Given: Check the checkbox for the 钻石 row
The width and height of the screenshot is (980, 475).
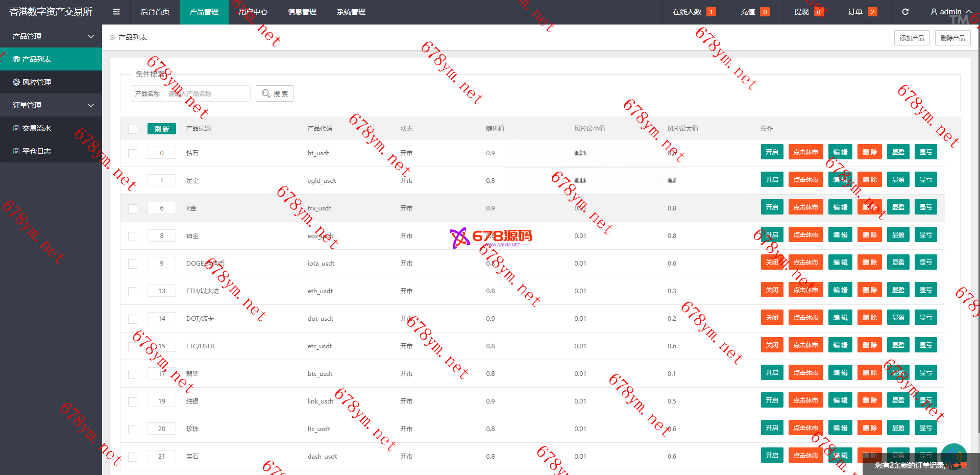Looking at the screenshot, I should (133, 153).
